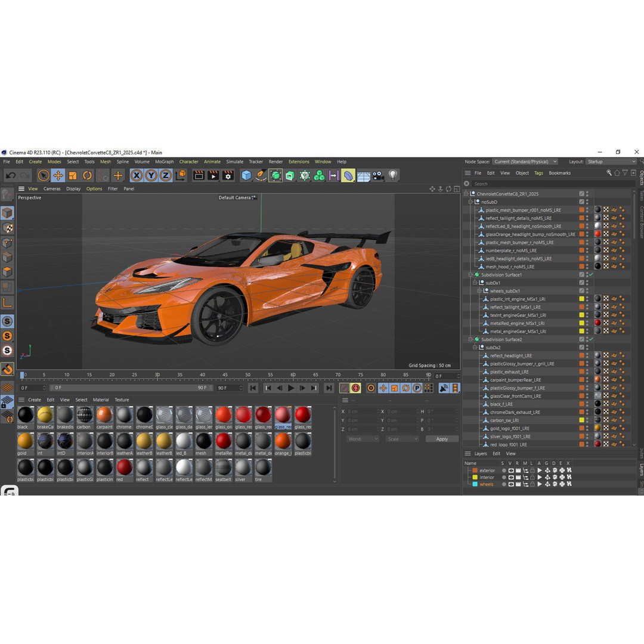644x644 pixels.
Task: Click the Undo arrow in the toolbar
Action: (11, 176)
